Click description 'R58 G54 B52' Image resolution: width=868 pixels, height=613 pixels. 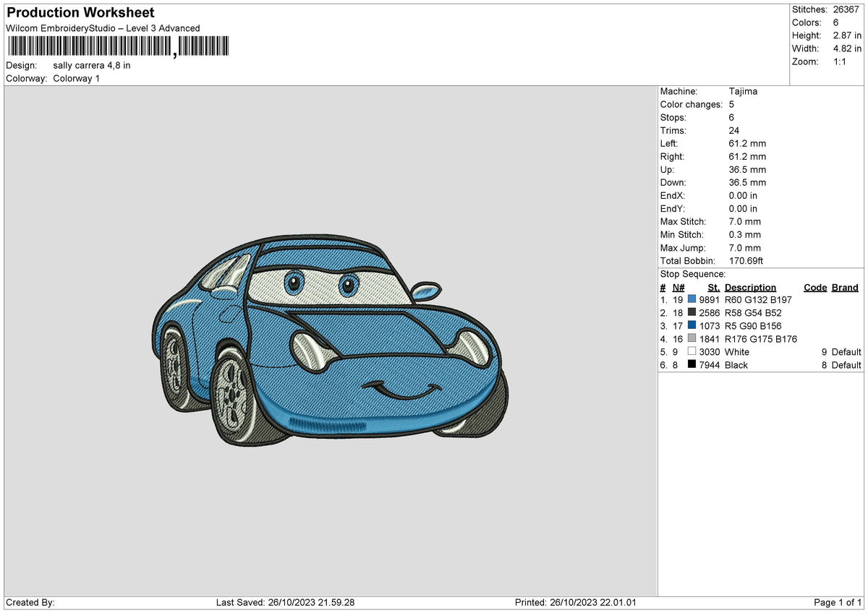[753, 313]
